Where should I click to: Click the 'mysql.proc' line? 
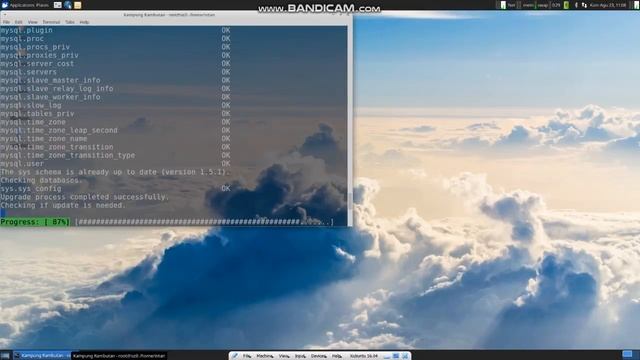click(x=22, y=39)
